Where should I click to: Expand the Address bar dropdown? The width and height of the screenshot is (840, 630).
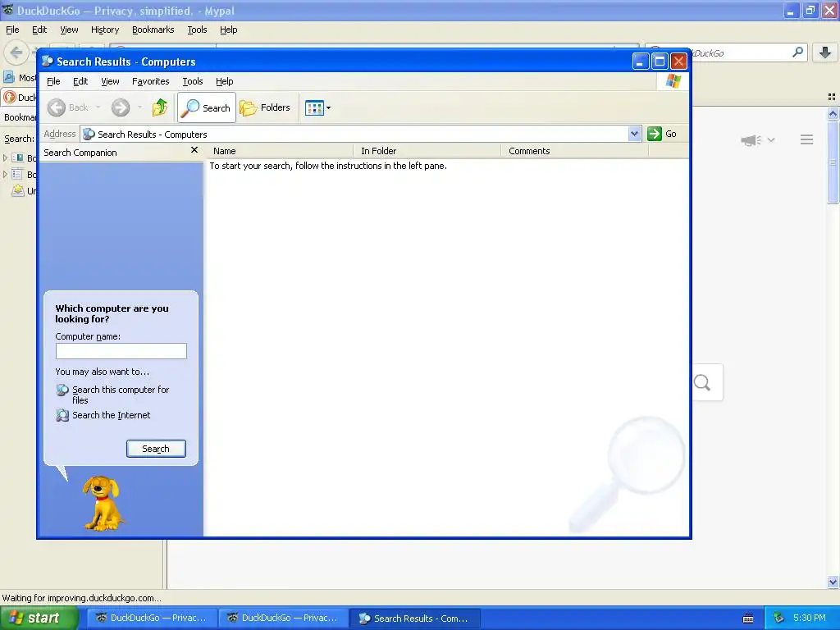(634, 134)
